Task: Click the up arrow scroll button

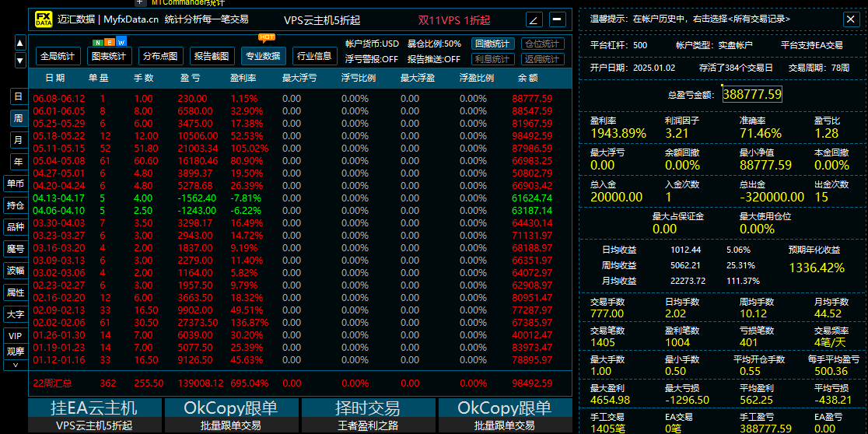Action: [x=20, y=43]
